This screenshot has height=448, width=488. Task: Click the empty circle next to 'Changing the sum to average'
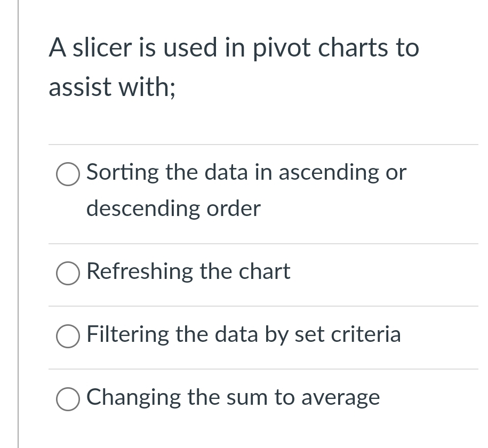tap(68, 399)
